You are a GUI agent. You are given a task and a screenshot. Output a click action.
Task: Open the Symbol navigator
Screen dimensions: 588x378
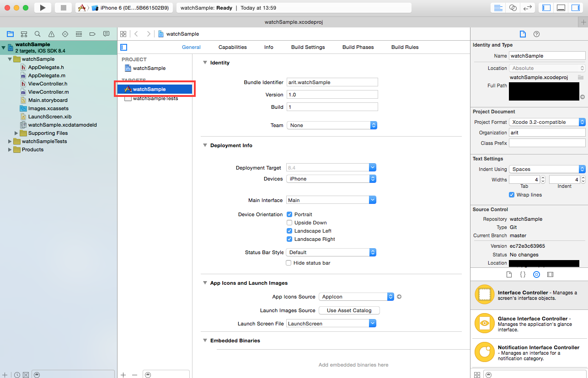(24, 34)
